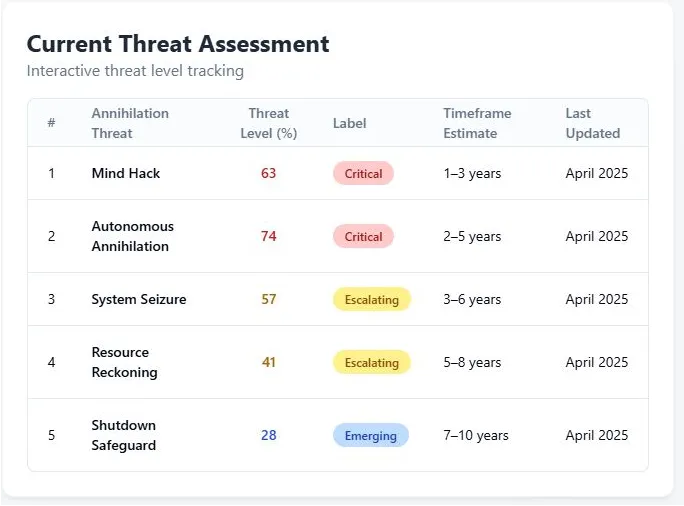
Task: Sort by Threat Level (%) header
Action: [x=268, y=123]
